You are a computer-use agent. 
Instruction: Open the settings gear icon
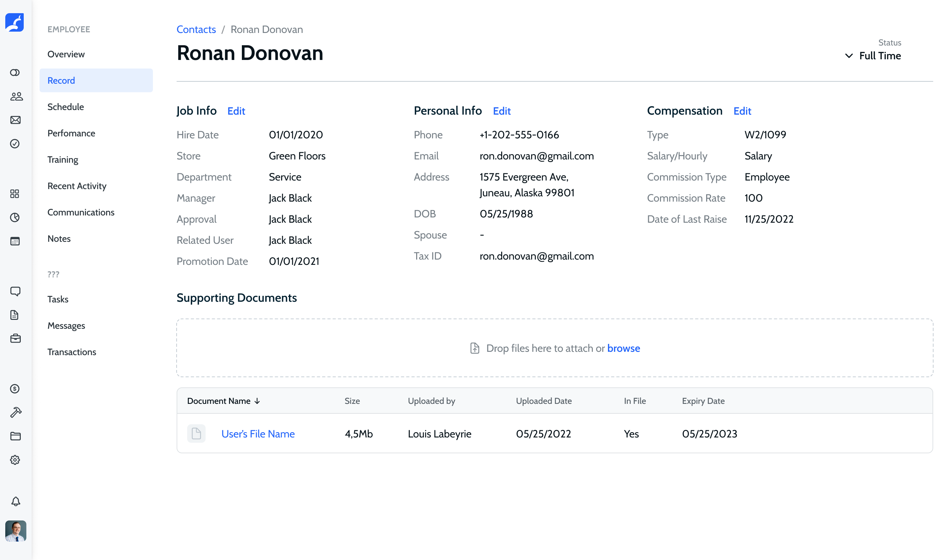(15, 460)
